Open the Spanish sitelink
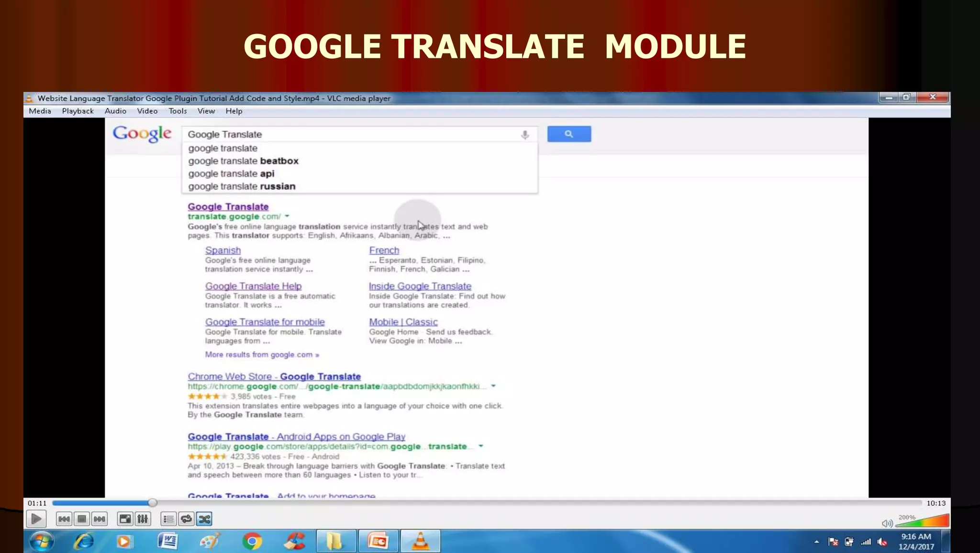The width and height of the screenshot is (980, 553). [x=223, y=250]
